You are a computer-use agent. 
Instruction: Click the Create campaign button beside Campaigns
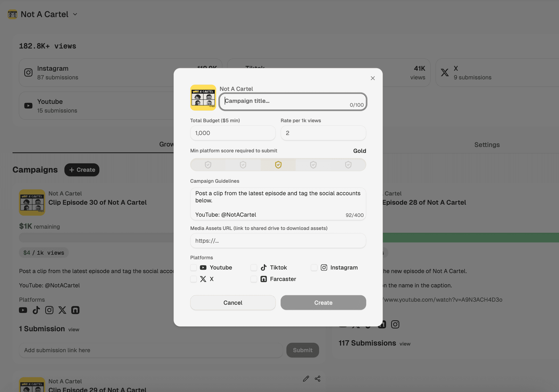pyautogui.click(x=82, y=170)
